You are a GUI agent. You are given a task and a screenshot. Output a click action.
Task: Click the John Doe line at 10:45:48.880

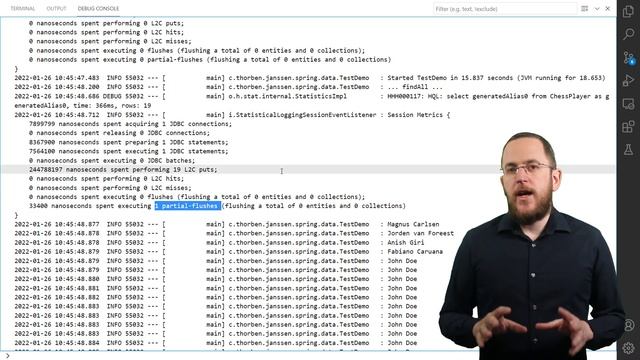[x=216, y=279]
